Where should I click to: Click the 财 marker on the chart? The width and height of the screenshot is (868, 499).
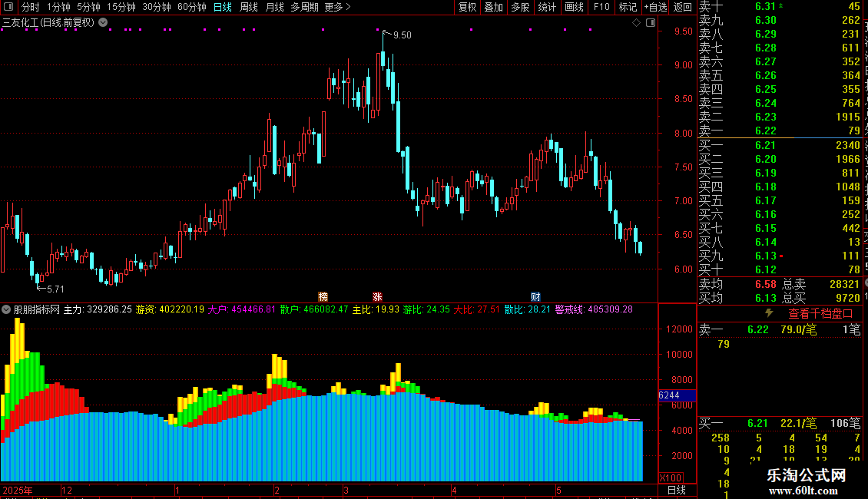pyautogui.click(x=535, y=297)
